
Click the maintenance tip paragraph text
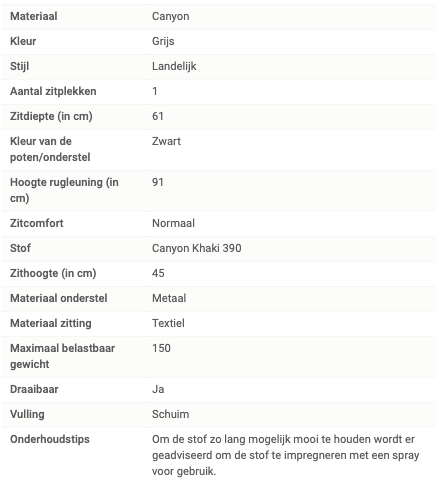(x=285, y=455)
